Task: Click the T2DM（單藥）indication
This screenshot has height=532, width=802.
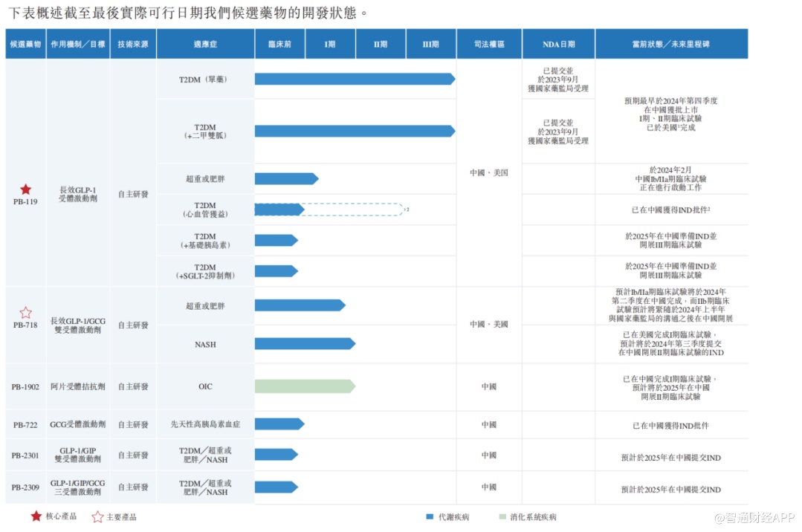Action: coord(204,80)
